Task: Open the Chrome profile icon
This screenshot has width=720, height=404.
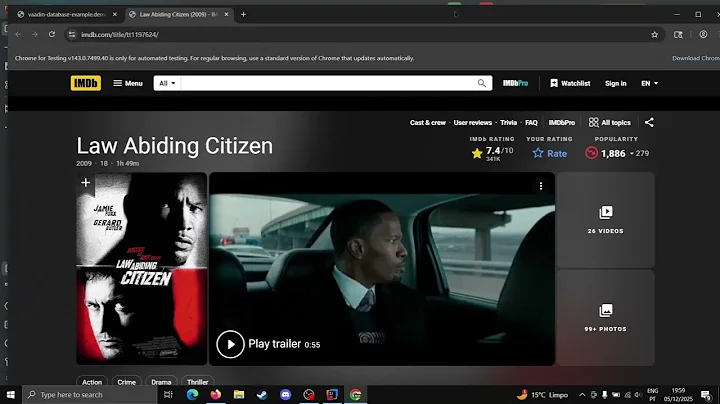Action: [703, 34]
